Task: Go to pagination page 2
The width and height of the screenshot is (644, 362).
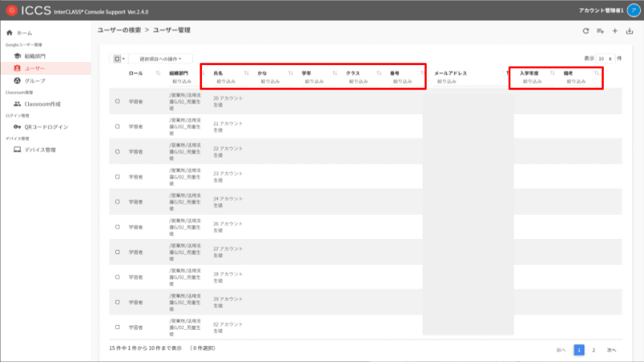Action: pyautogui.click(x=593, y=350)
